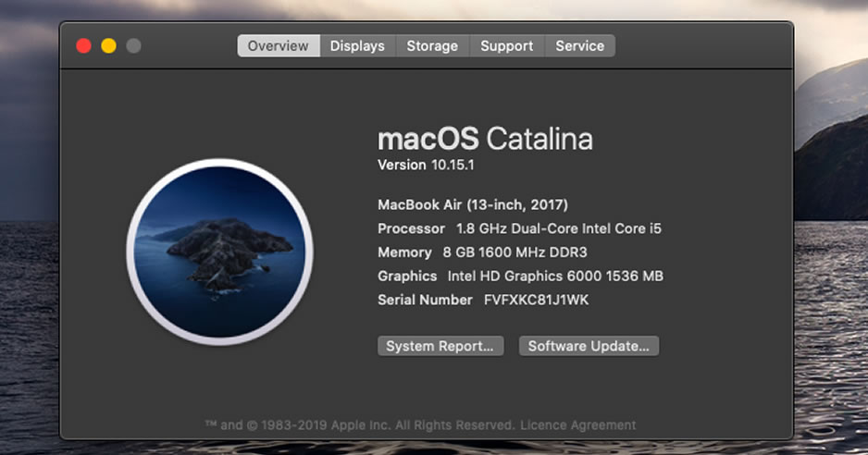Open the Licence Agreement link
Viewport: 868px width, 455px height.
click(x=578, y=425)
